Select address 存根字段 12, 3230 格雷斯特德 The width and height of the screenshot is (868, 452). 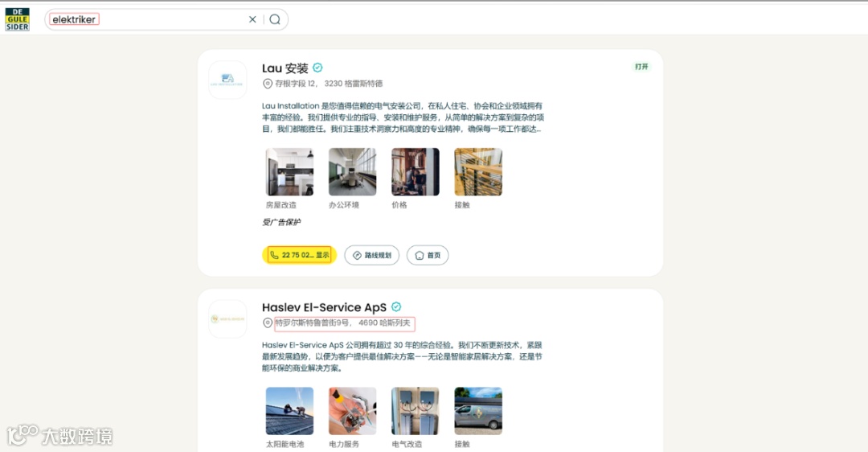[329, 84]
